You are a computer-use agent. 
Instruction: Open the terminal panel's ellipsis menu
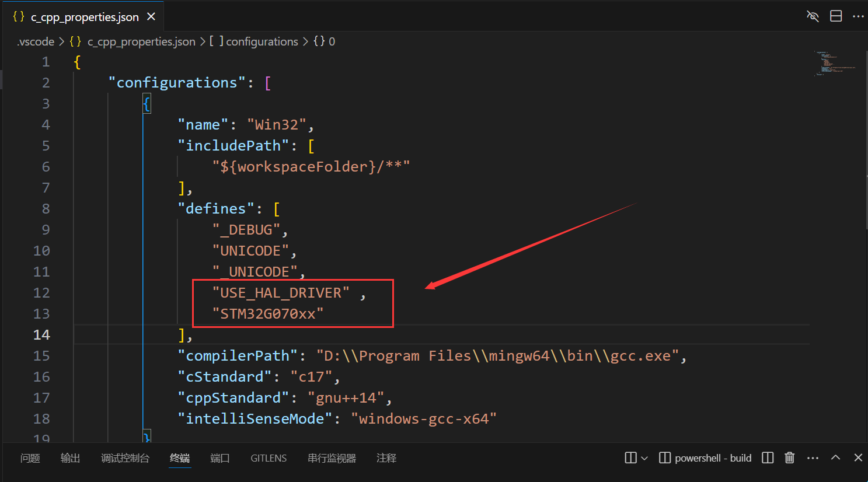click(x=813, y=458)
